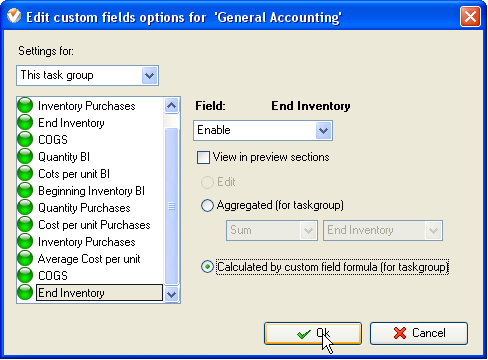
Task: Cancel the custom fields dialog
Action: [x=419, y=333]
